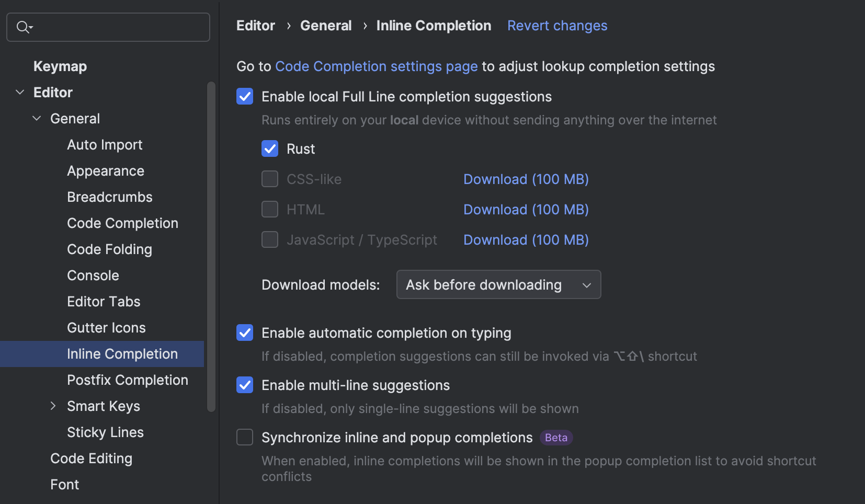Open the Gutter Icons settings page
The width and height of the screenshot is (865, 504).
[106, 327]
